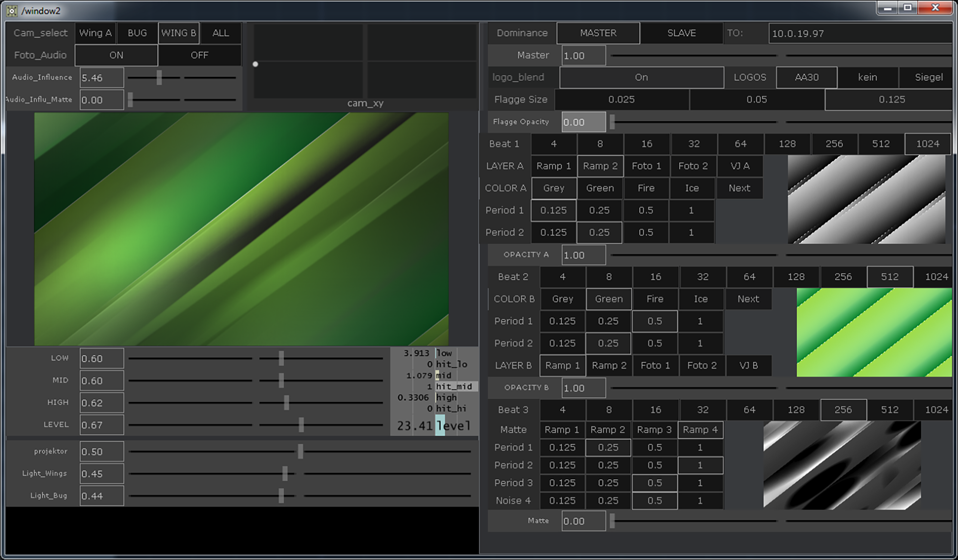Click the OPACITY A value field
Image resolution: width=958 pixels, height=560 pixels.
(x=584, y=255)
